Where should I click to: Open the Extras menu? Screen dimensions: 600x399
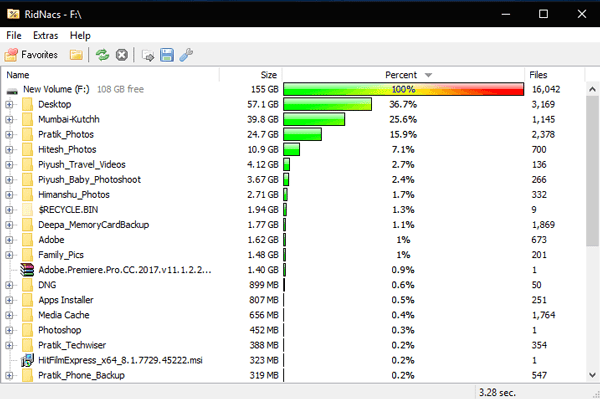pyautogui.click(x=46, y=36)
